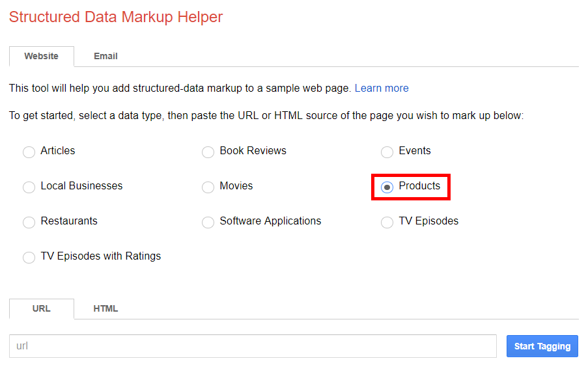
Task: Select the URL tab
Action: tap(42, 309)
